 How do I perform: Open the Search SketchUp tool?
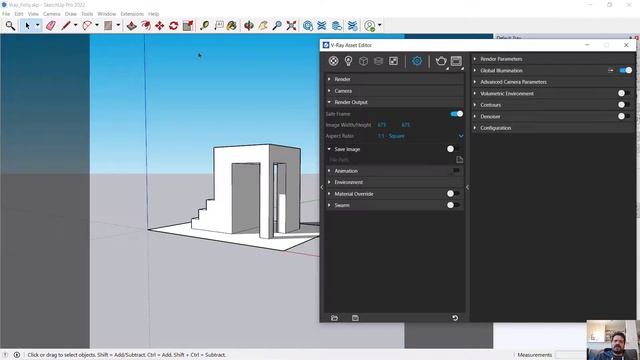10,26
